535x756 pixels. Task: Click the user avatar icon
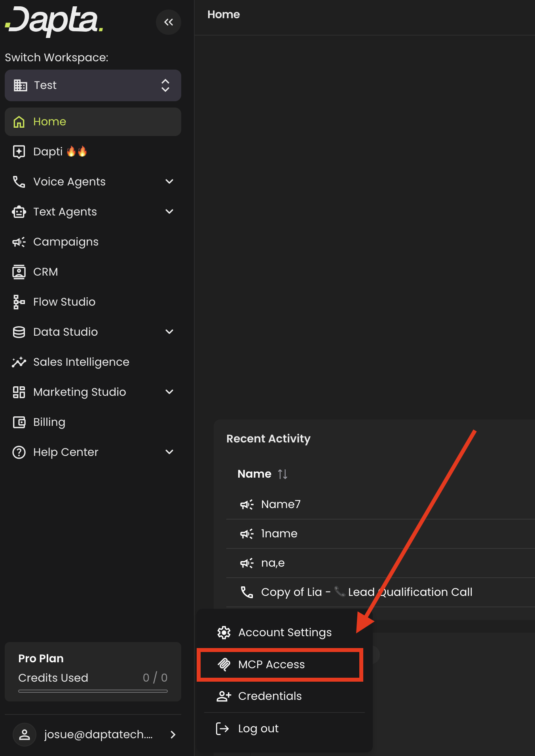click(x=25, y=735)
